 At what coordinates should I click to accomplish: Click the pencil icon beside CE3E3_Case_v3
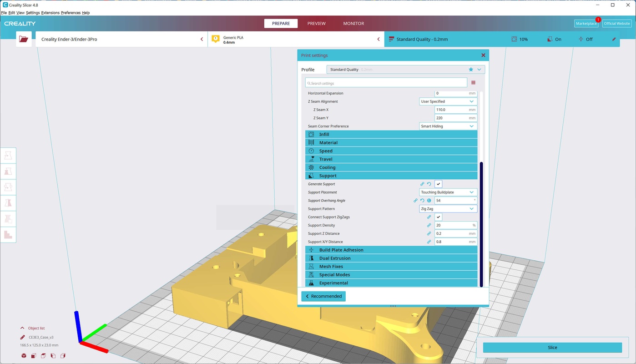[x=23, y=338]
